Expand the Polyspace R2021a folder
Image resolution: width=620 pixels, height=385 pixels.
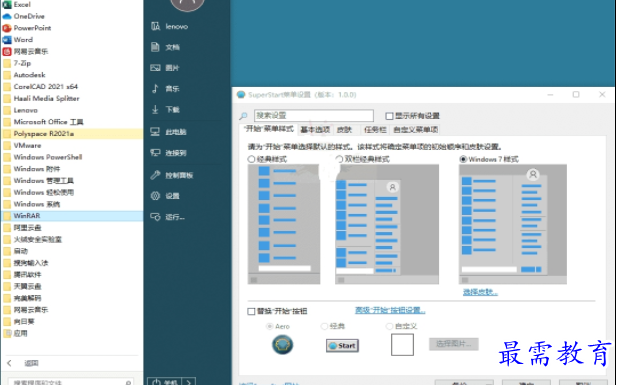[71, 134]
